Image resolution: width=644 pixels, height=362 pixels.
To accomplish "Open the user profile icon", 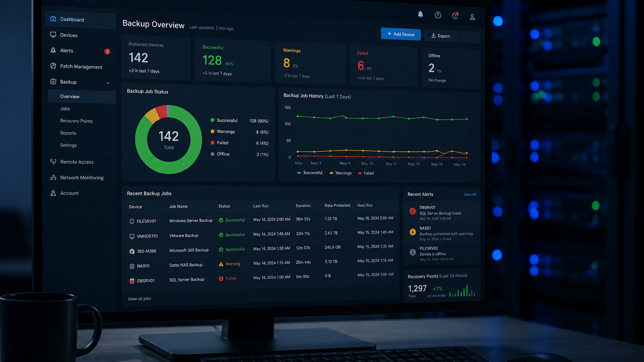I will click(x=472, y=17).
